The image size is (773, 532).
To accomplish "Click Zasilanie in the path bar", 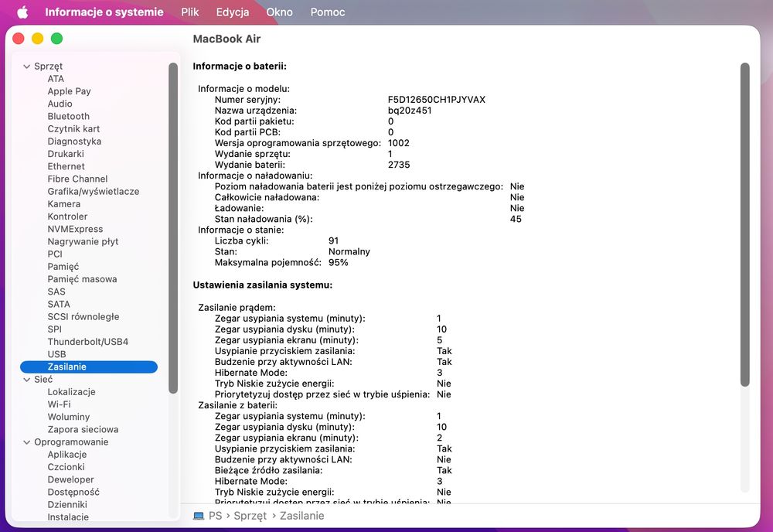I will pyautogui.click(x=301, y=516).
